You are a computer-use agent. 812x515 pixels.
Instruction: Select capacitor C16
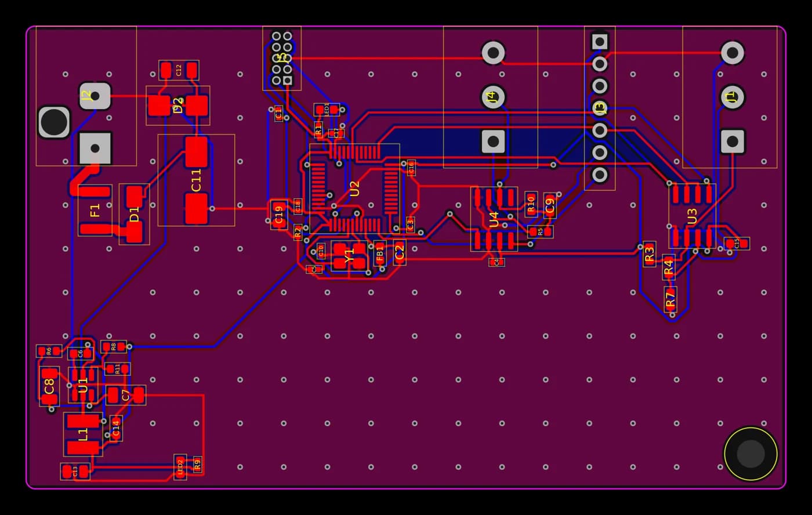coord(411,168)
